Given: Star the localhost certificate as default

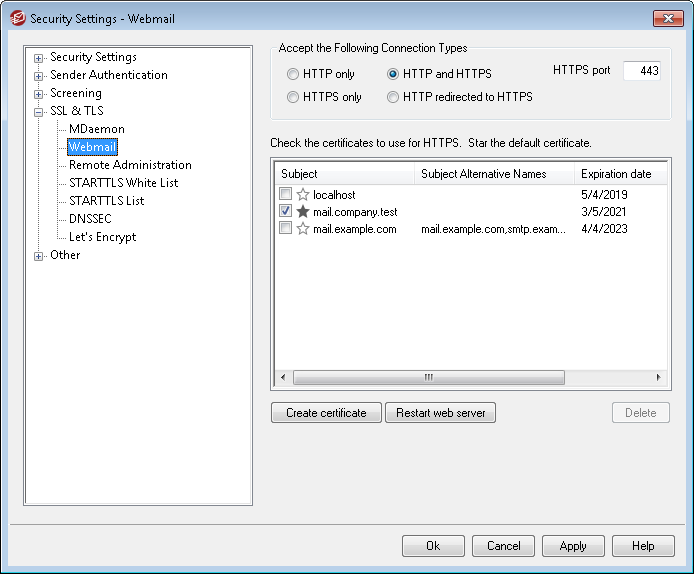Looking at the screenshot, I should point(303,195).
